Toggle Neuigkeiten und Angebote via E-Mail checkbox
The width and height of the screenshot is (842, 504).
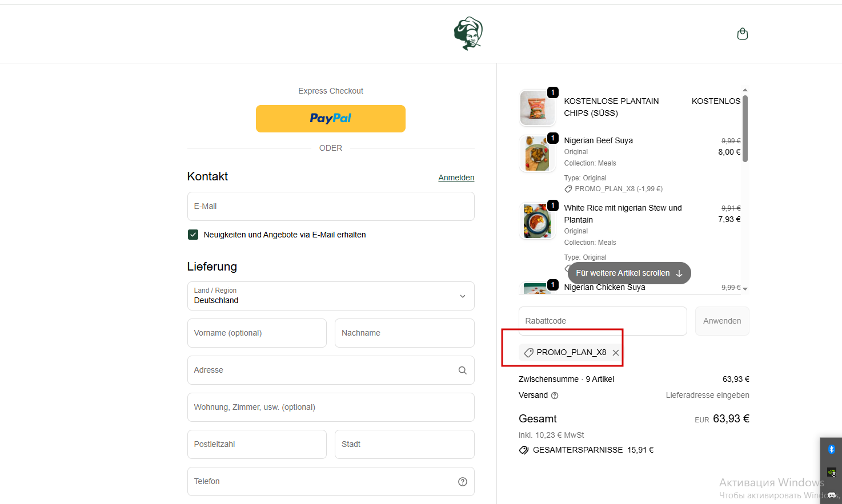(193, 235)
